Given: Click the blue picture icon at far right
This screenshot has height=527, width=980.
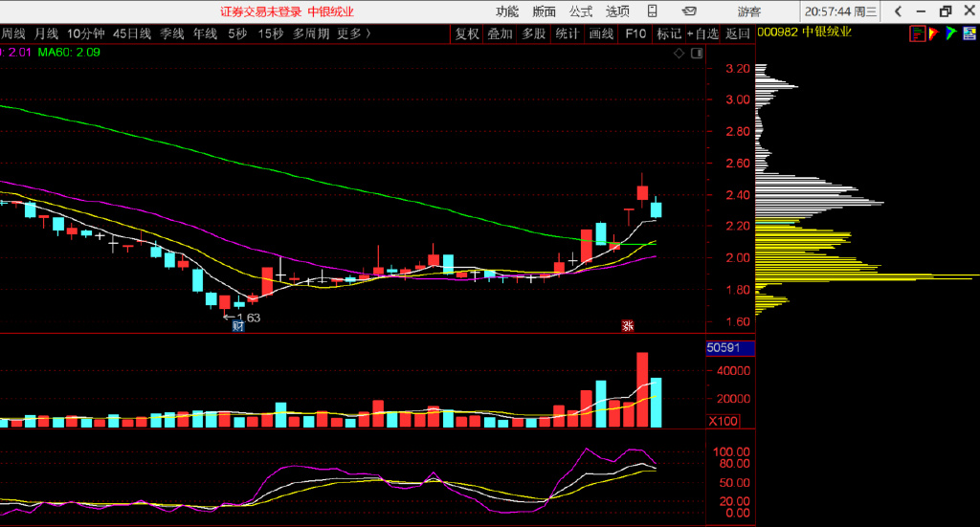Looking at the screenshot, I should [968, 33].
